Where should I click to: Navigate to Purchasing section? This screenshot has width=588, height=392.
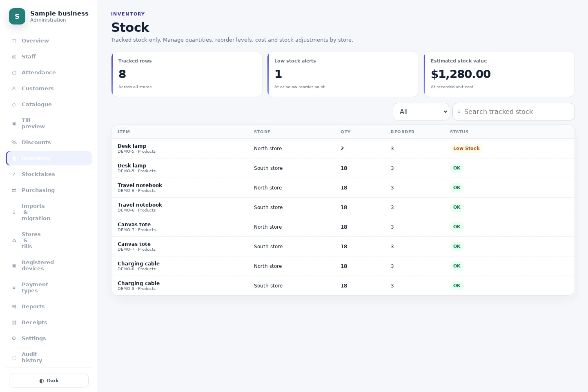pyautogui.click(x=49, y=190)
